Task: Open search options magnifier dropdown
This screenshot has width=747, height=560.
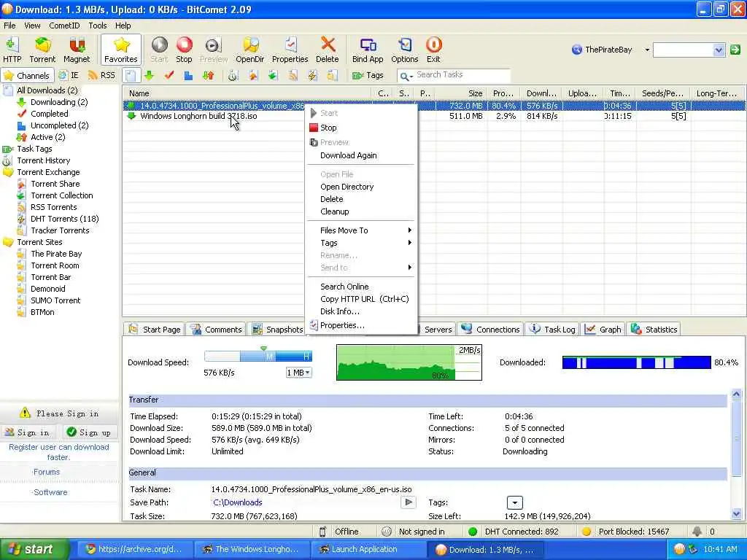Action: pyautogui.click(x=406, y=76)
